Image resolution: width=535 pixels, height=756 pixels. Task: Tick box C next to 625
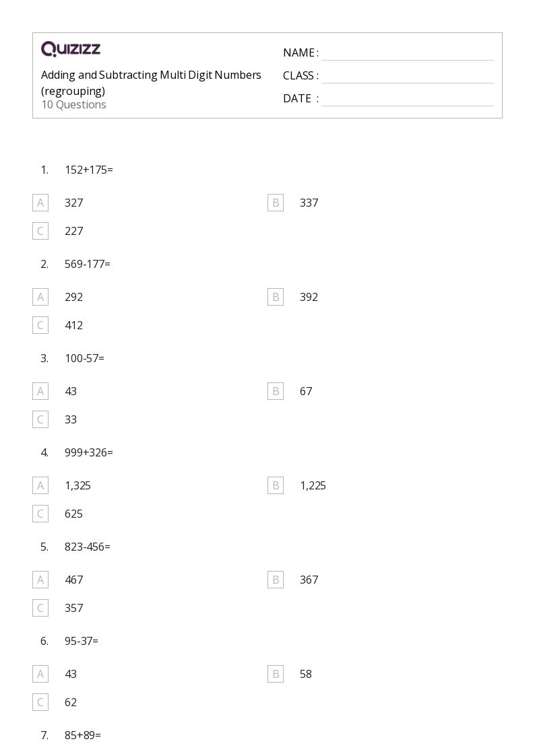(x=40, y=514)
